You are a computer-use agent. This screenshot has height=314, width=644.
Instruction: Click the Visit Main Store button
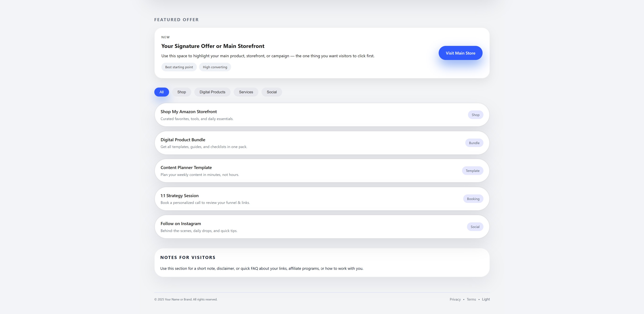tap(460, 53)
